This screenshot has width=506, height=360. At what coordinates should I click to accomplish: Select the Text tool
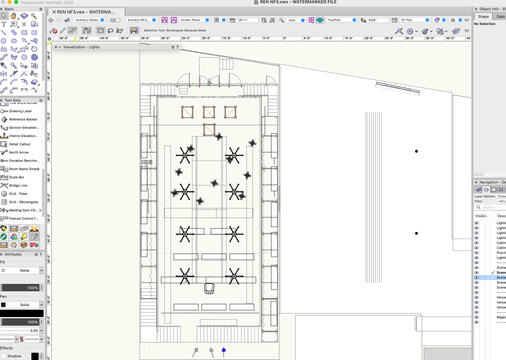pos(4,24)
